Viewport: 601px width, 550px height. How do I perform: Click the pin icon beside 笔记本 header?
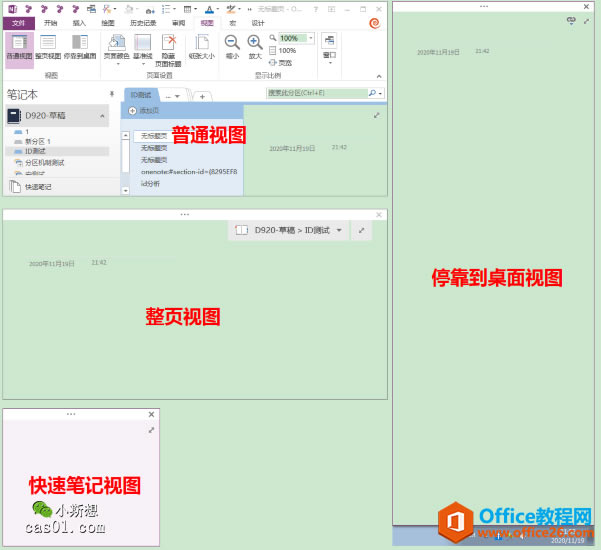[112, 94]
